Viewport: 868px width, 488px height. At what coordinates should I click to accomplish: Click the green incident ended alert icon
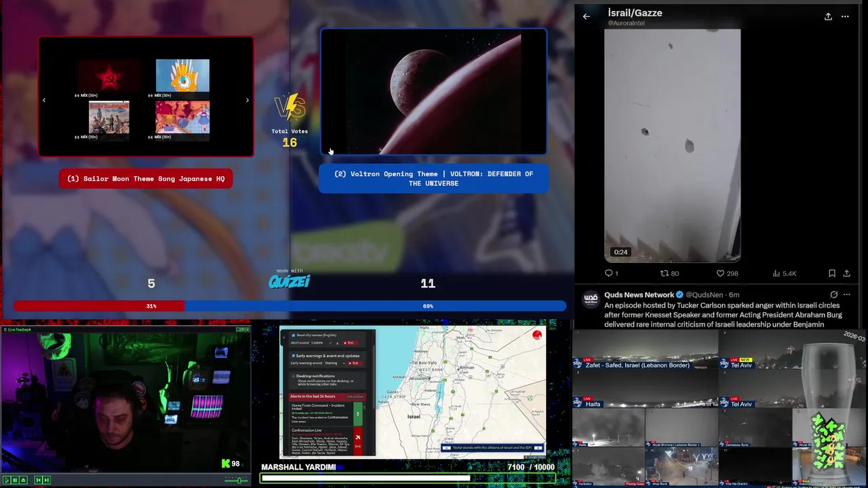358,414
